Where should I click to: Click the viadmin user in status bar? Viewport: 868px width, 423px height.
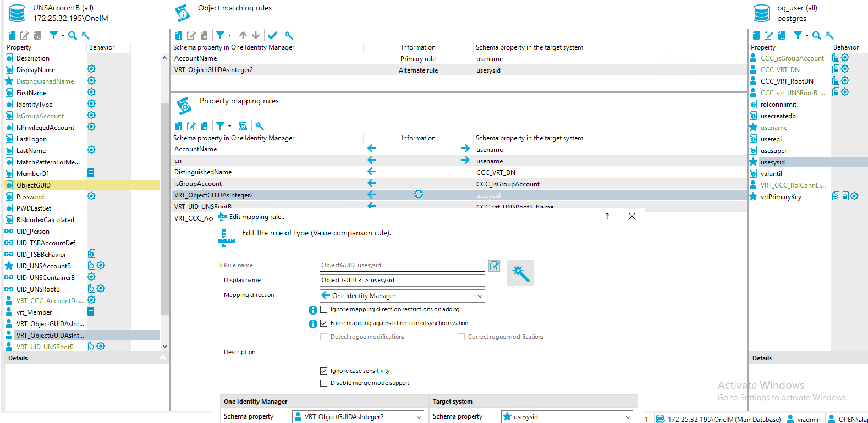tap(804, 419)
